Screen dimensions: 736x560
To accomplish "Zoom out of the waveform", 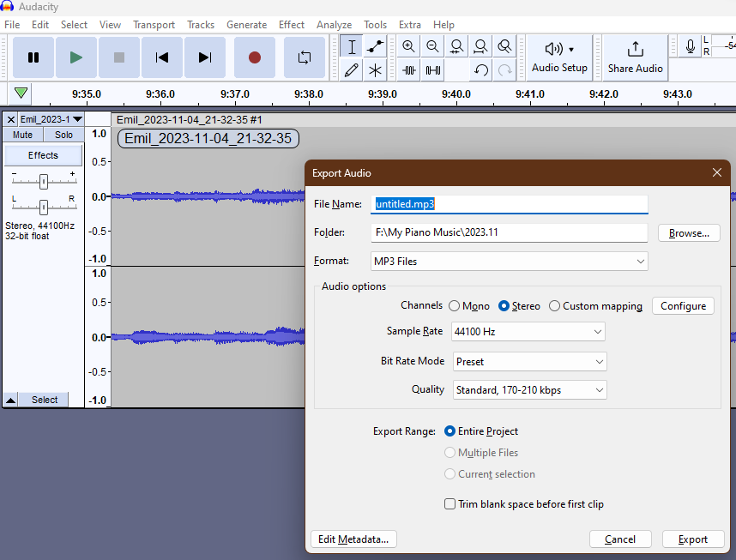I will click(x=433, y=46).
